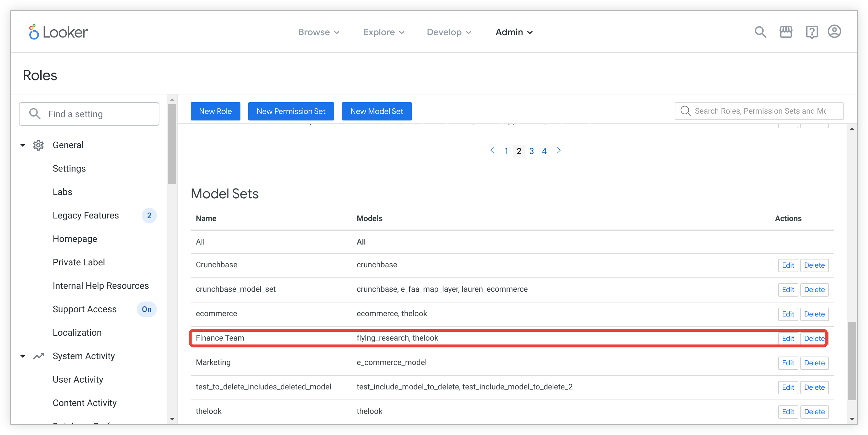Edit the Finance Team model set
This screenshot has width=868, height=435.
tap(787, 338)
